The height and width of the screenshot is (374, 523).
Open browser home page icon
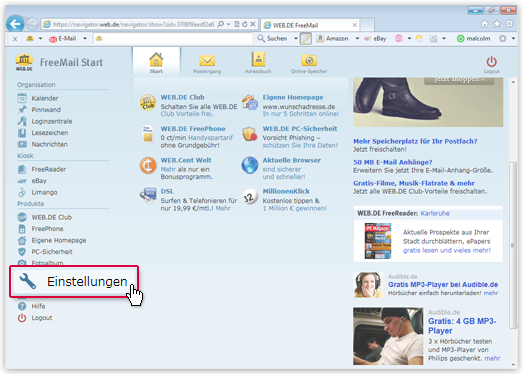click(x=485, y=24)
